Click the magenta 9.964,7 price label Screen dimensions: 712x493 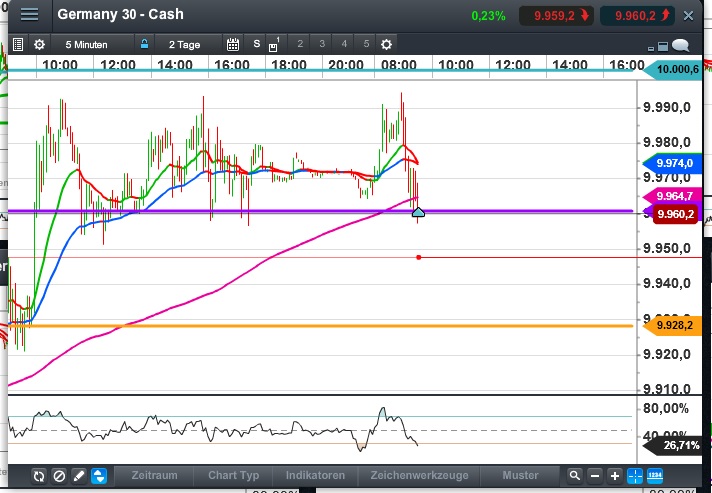click(x=673, y=196)
